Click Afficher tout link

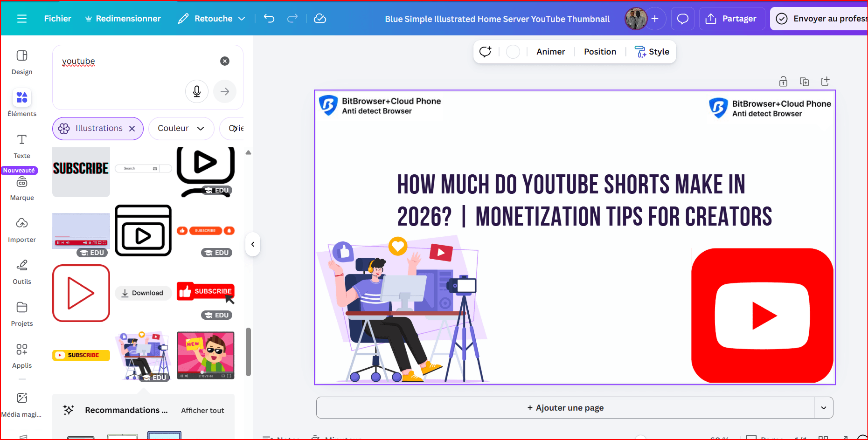click(202, 411)
